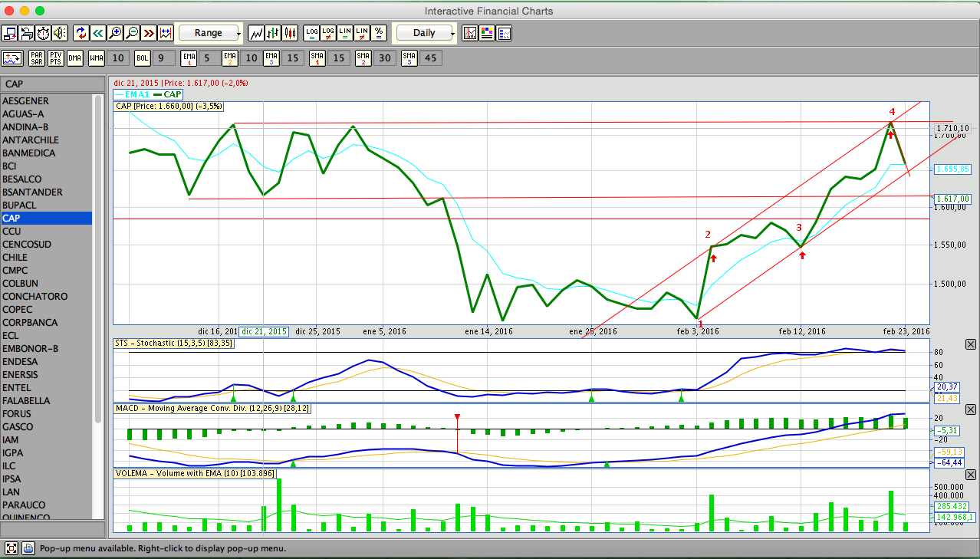980x559 pixels.
Task: Toggle the EMA 1 indicator button
Action: click(x=189, y=58)
